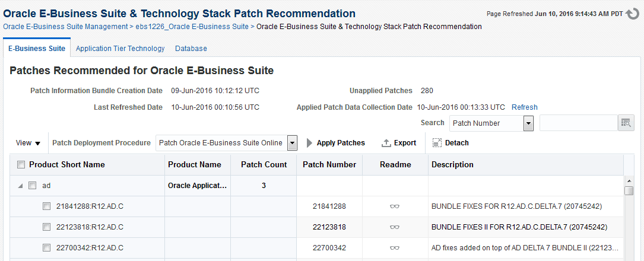Click the Apply Patches play icon

[x=309, y=143]
